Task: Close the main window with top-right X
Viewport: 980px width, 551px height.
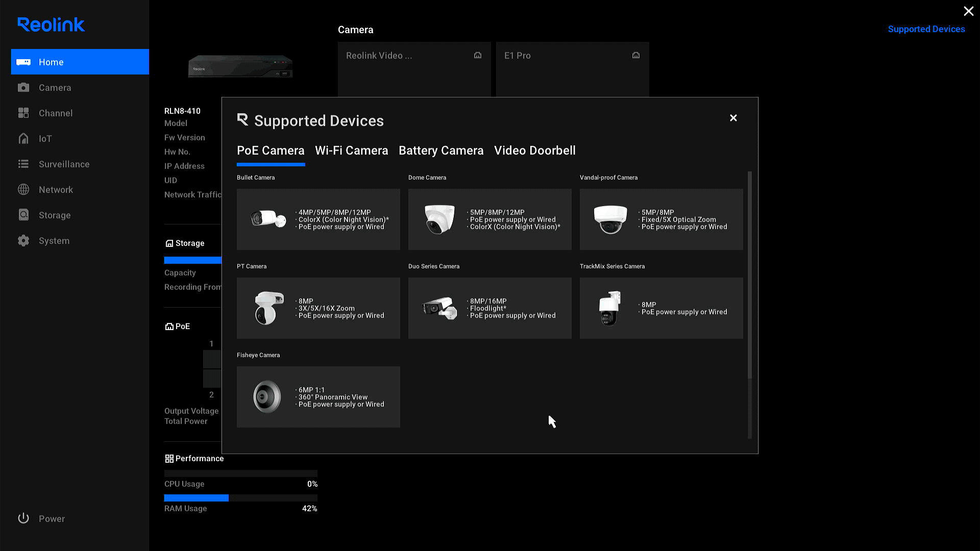Action: (968, 11)
